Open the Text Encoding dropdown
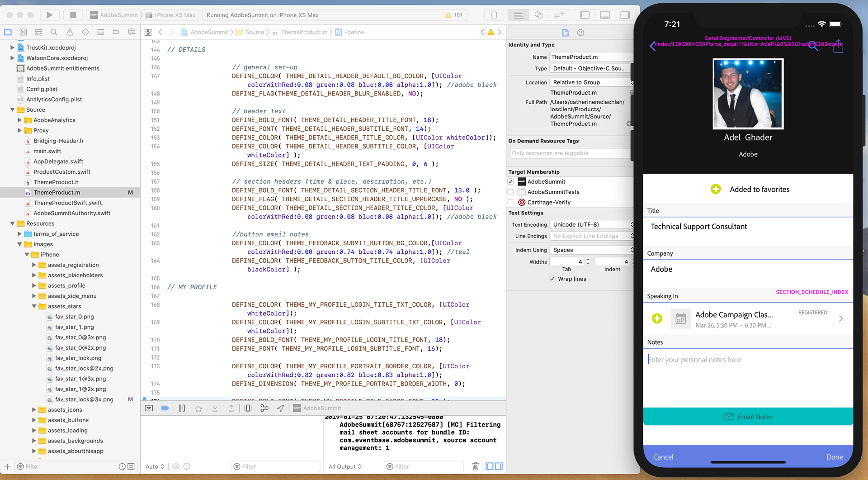Screen dimensions: 868x480 pos(592,224)
